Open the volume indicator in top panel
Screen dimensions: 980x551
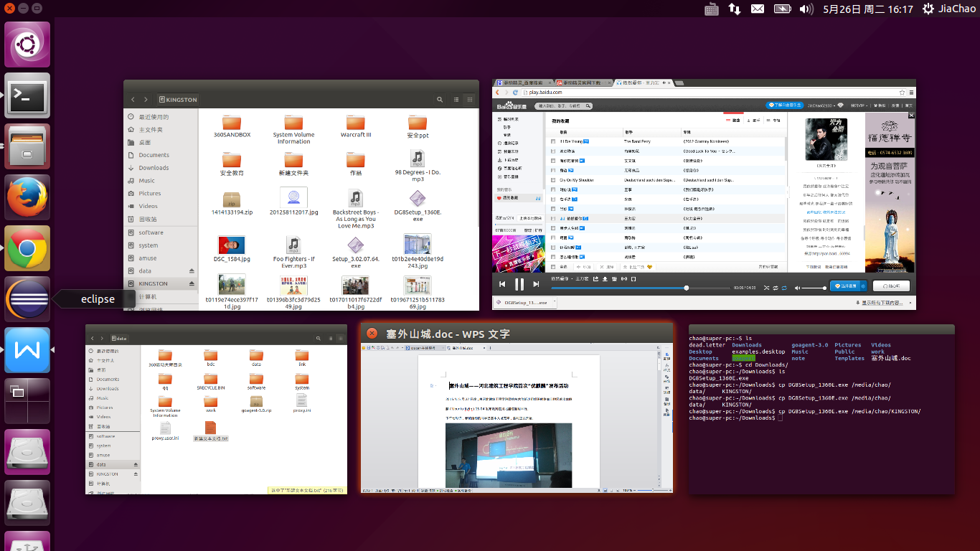806,9
